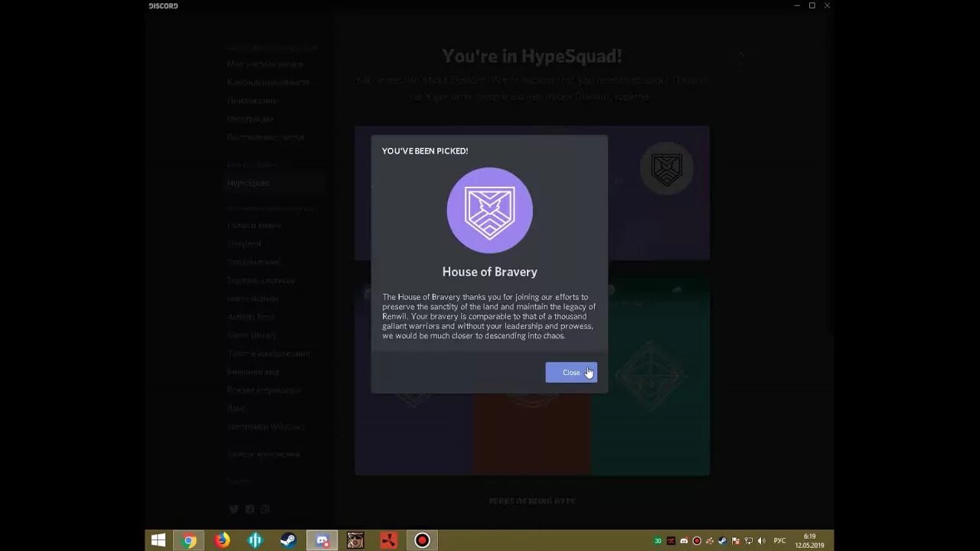980x551 pixels.
Task: Click the House of Bravery heading
Action: (x=490, y=272)
